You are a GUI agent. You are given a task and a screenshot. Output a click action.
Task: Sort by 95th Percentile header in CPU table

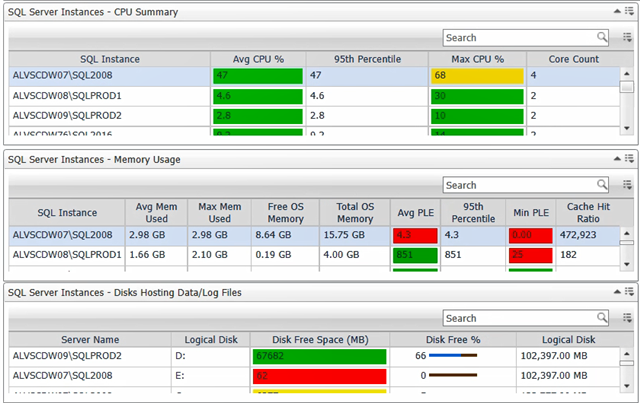coord(367,59)
